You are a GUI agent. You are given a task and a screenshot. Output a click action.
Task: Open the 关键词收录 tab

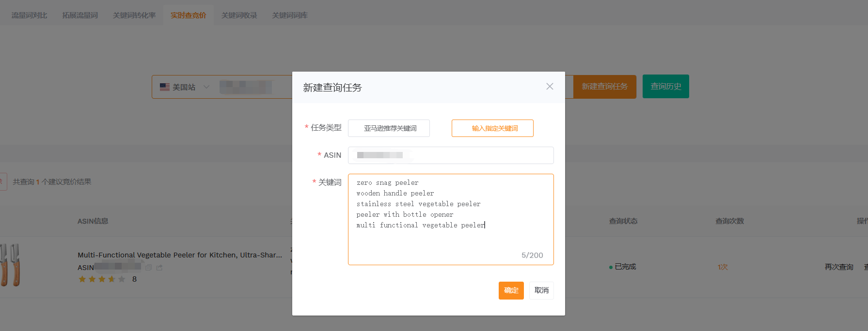point(239,15)
